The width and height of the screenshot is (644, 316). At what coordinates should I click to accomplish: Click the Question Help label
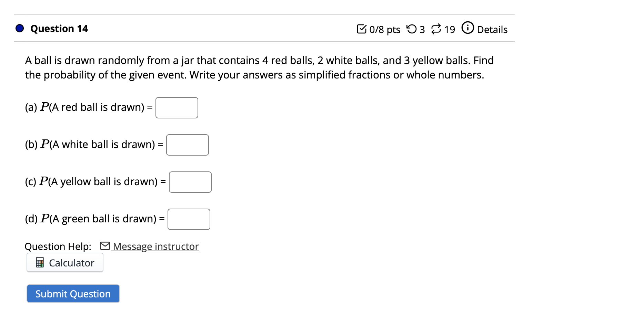[58, 246]
